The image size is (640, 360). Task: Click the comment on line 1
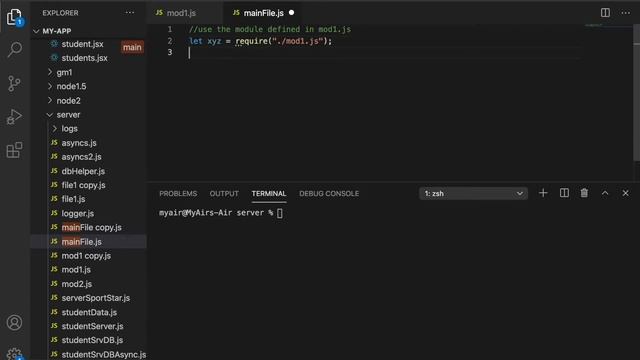(x=270, y=29)
